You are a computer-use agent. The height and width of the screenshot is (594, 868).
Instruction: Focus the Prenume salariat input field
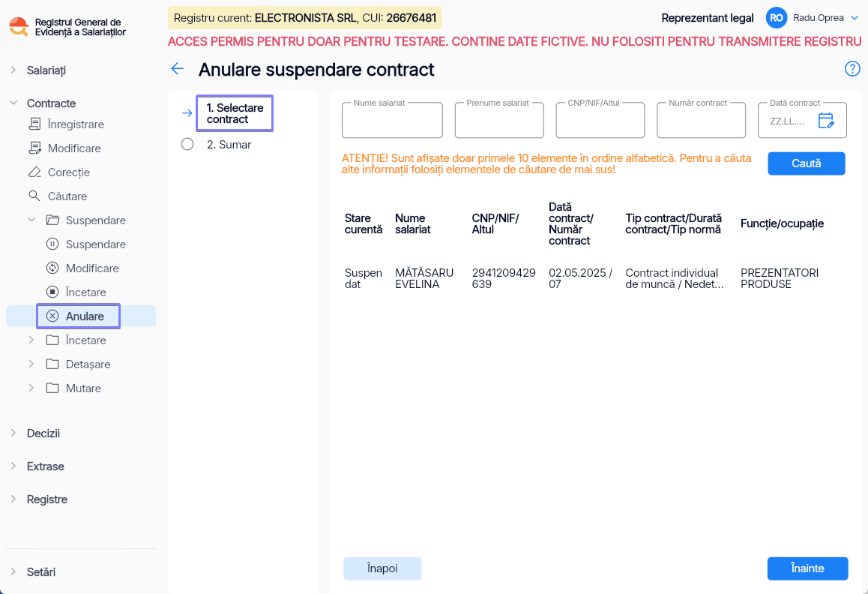[x=498, y=120]
